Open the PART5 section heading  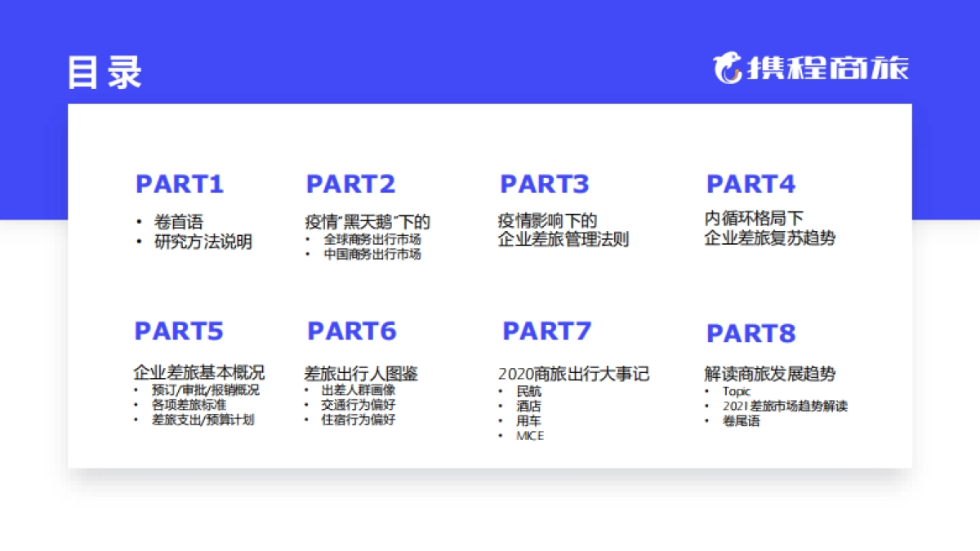179,331
